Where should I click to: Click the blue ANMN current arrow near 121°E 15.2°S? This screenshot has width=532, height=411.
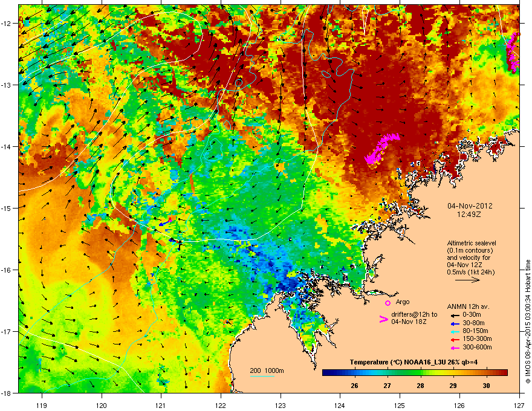tap(165, 223)
